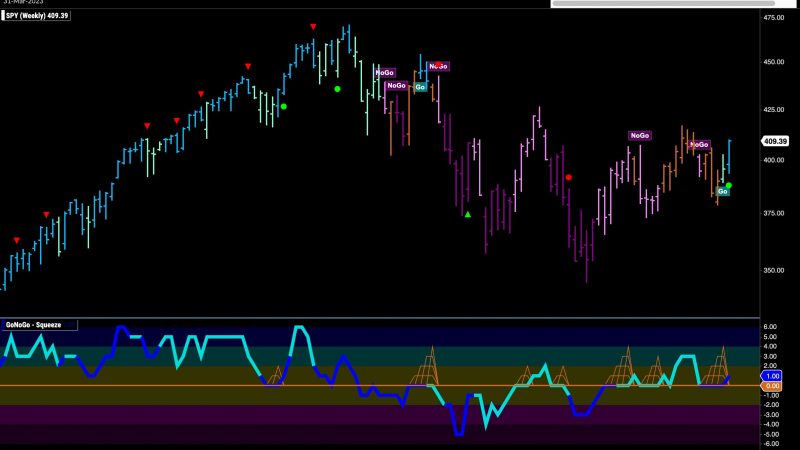Click the 400.00 price axis label

pyautogui.click(x=773, y=160)
